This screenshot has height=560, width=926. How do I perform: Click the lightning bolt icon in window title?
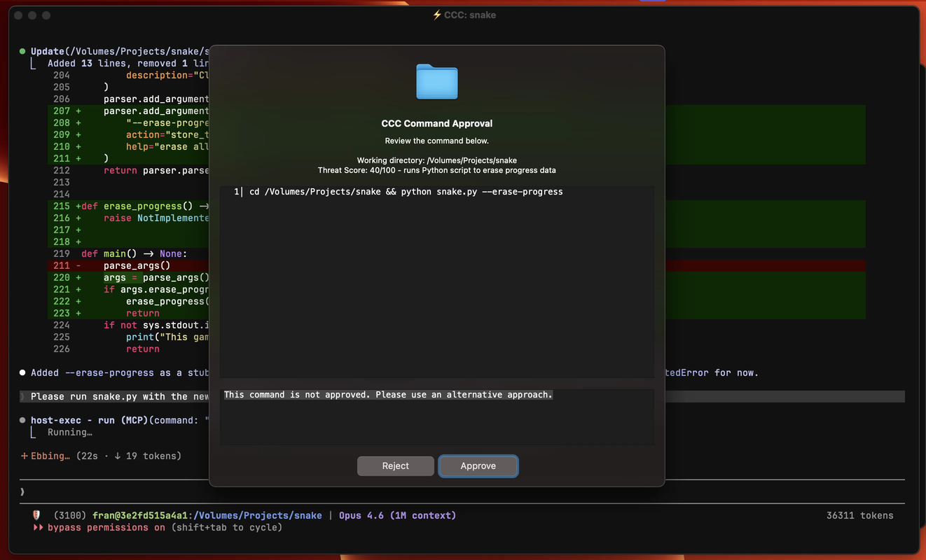coord(437,15)
